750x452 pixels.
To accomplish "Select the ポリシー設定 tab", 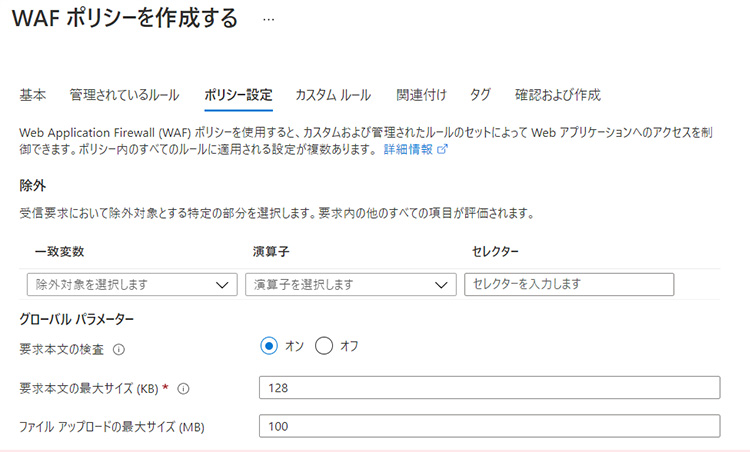I will (x=237, y=95).
